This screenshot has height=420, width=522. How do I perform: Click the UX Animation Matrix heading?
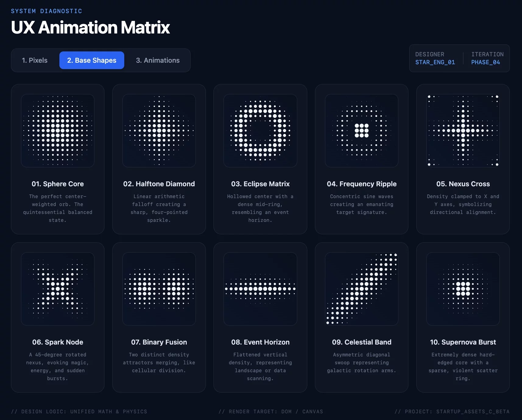[90, 27]
